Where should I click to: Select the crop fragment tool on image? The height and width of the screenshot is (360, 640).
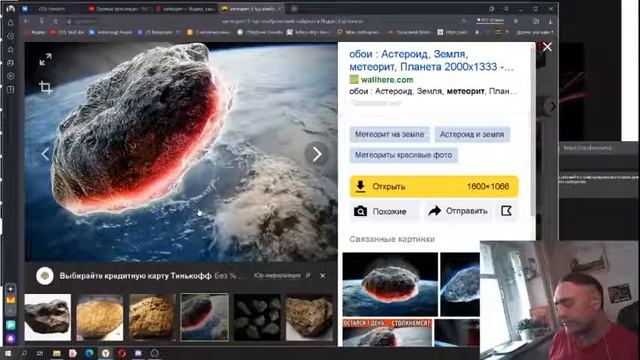pyautogui.click(x=45, y=87)
